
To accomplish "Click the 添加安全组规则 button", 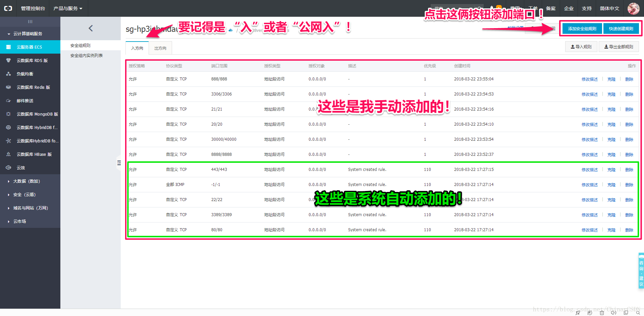I will [x=582, y=29].
